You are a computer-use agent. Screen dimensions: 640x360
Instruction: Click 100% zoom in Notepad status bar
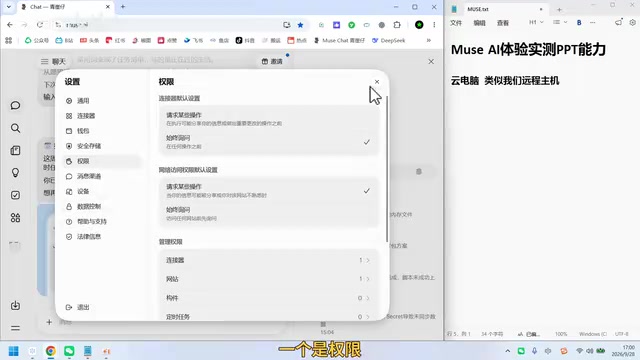tap(561, 334)
